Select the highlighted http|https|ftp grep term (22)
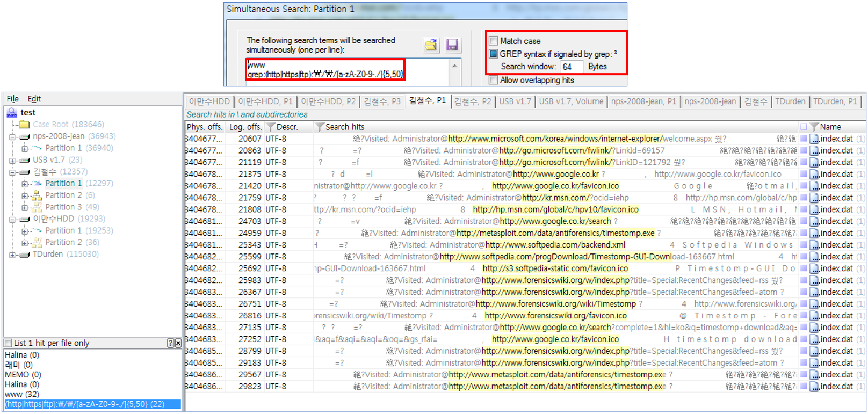This screenshot has height=414, width=868. point(92,404)
